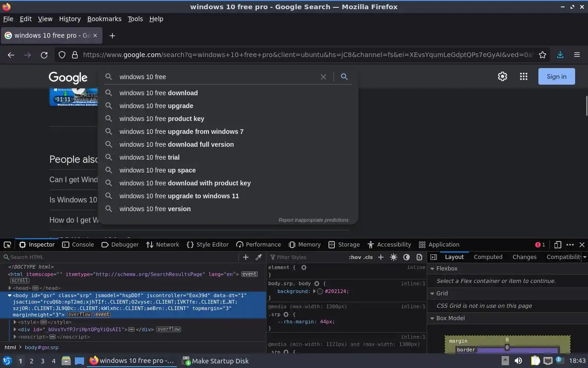Bookmark this page with the star
This screenshot has width=588, height=368.
(x=543, y=55)
